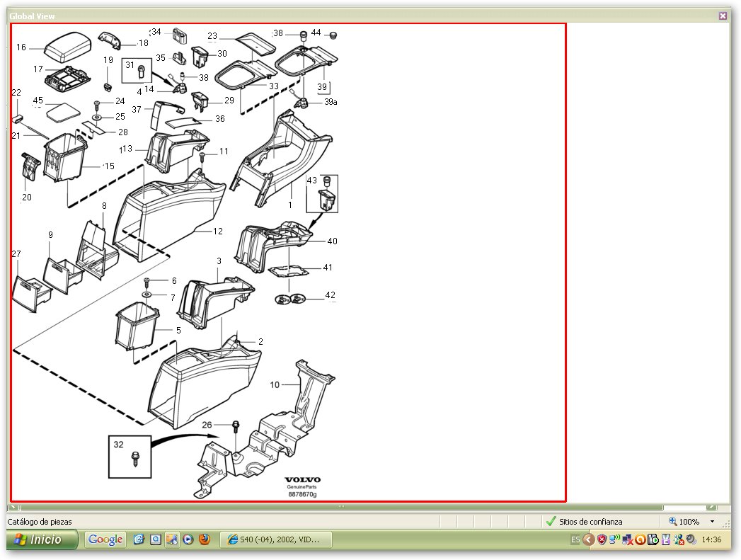Select part label 45 on diagram
Image resolution: width=741 pixels, height=560 pixels.
[38, 101]
